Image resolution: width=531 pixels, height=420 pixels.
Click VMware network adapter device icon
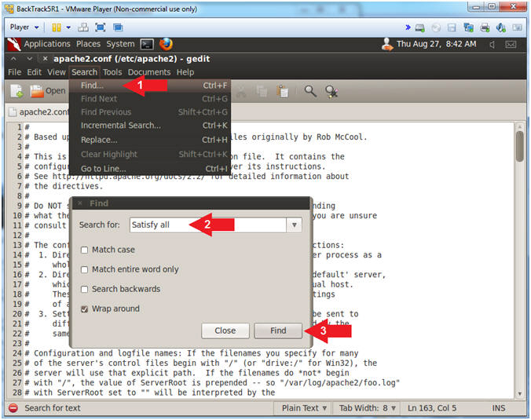[469, 27]
